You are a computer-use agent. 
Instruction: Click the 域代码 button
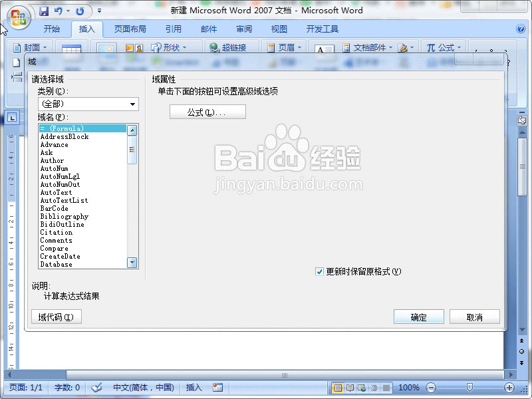pos(57,317)
